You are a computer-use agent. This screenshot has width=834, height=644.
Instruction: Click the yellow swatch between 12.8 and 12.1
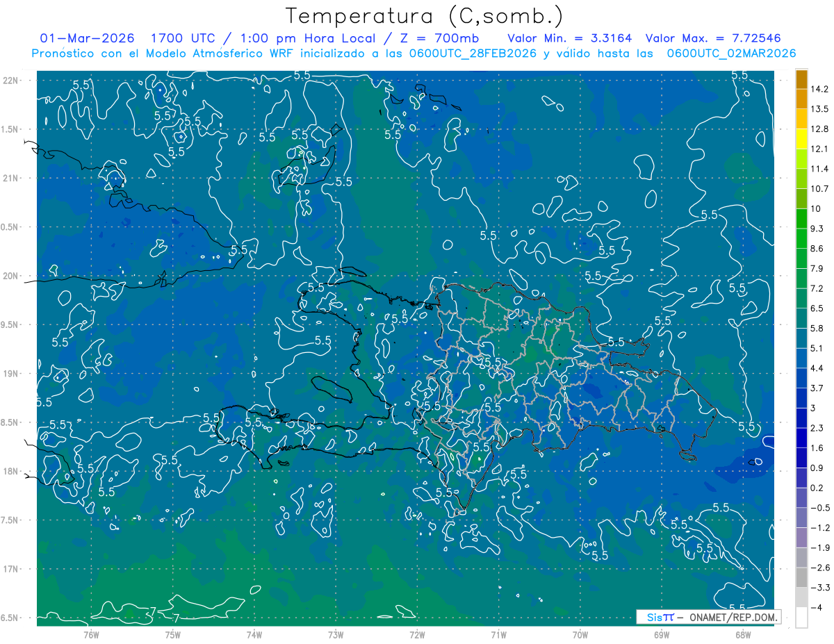pos(801,139)
